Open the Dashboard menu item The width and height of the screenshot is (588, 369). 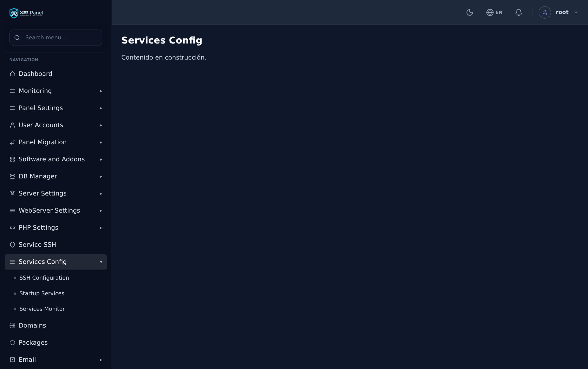56,74
